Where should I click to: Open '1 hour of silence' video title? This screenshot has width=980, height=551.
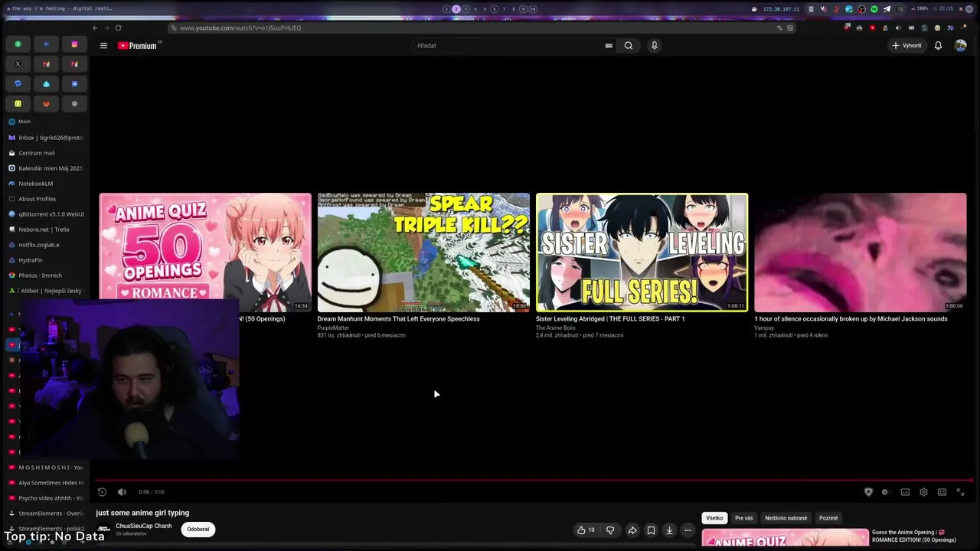[851, 319]
